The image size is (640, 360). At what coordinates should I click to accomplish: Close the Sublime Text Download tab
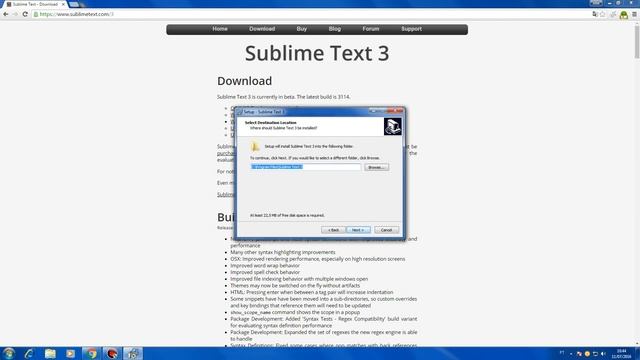[x=63, y=4]
